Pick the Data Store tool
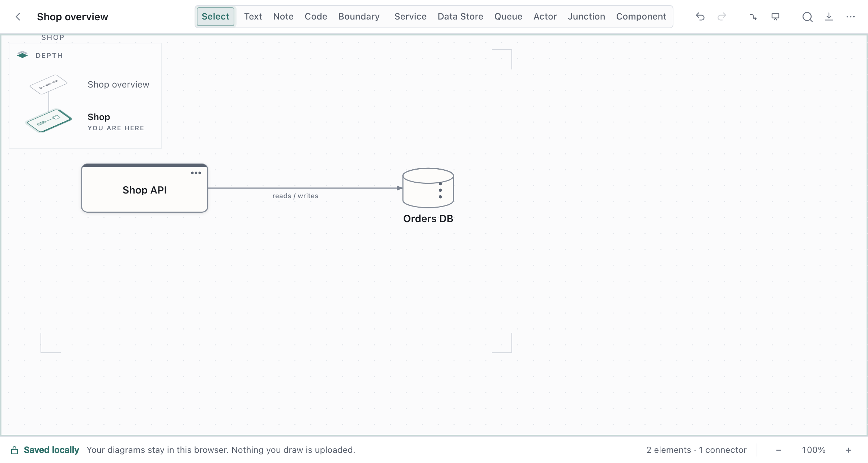Viewport: 868px width, 463px height. [x=460, y=17]
